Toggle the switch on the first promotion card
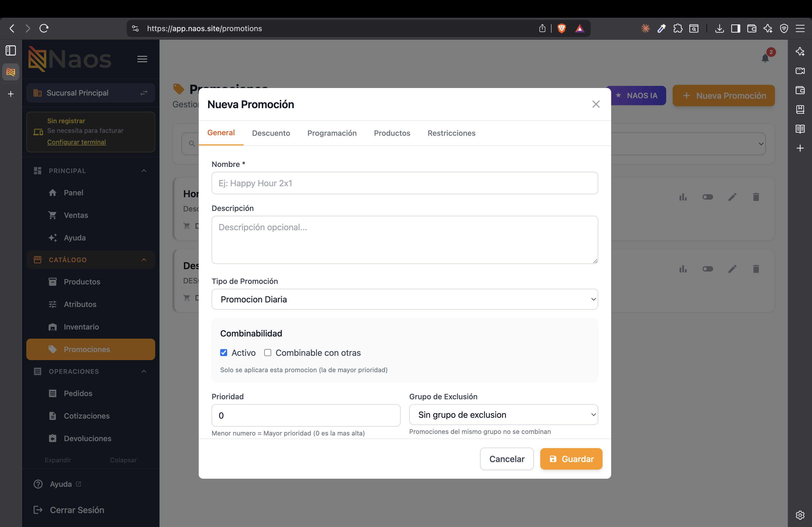This screenshot has height=527, width=812. (708, 197)
